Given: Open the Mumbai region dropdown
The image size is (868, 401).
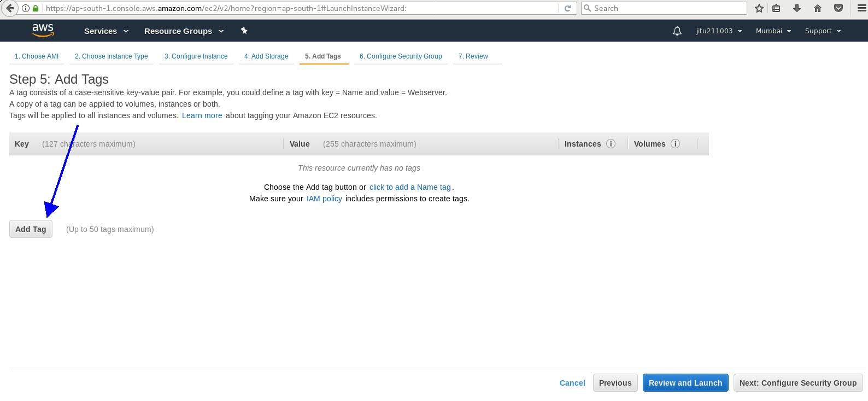Looking at the screenshot, I should (773, 31).
